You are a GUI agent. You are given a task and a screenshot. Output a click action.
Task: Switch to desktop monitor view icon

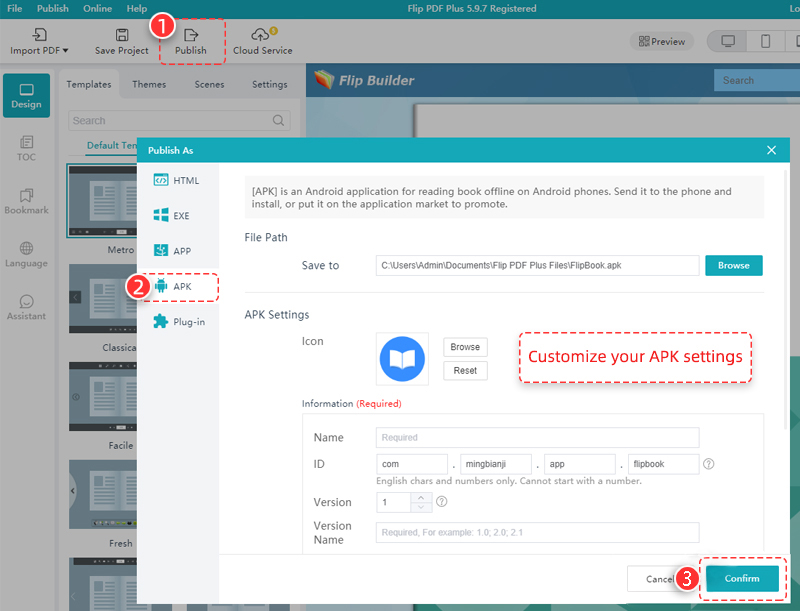tap(728, 41)
